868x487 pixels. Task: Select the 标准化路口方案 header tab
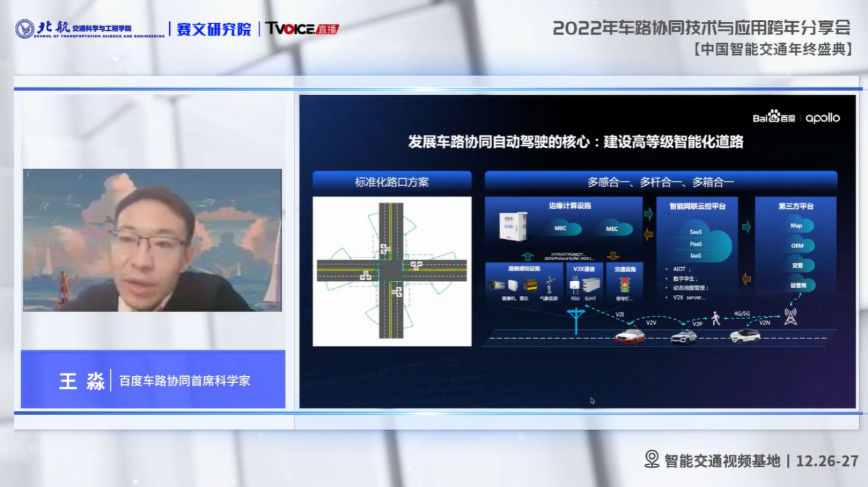392,182
